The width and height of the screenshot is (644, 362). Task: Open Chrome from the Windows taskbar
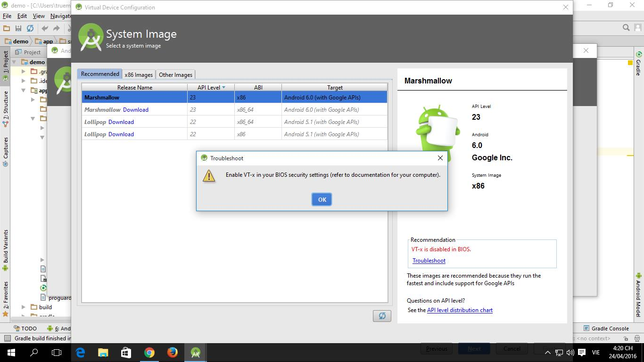click(x=149, y=353)
